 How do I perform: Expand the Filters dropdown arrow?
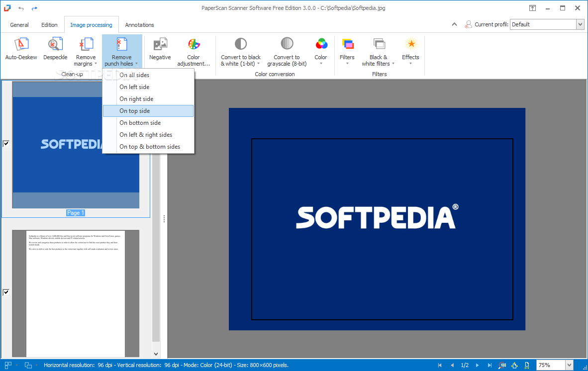[x=347, y=64]
